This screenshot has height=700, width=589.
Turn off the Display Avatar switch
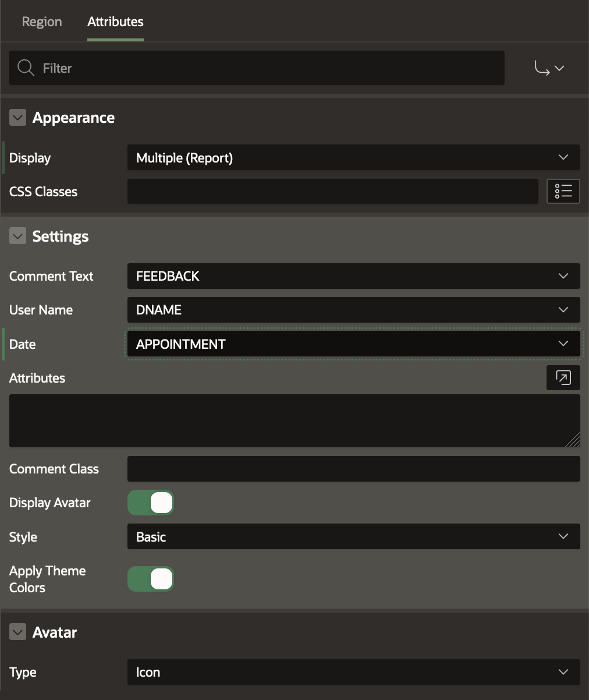151,503
